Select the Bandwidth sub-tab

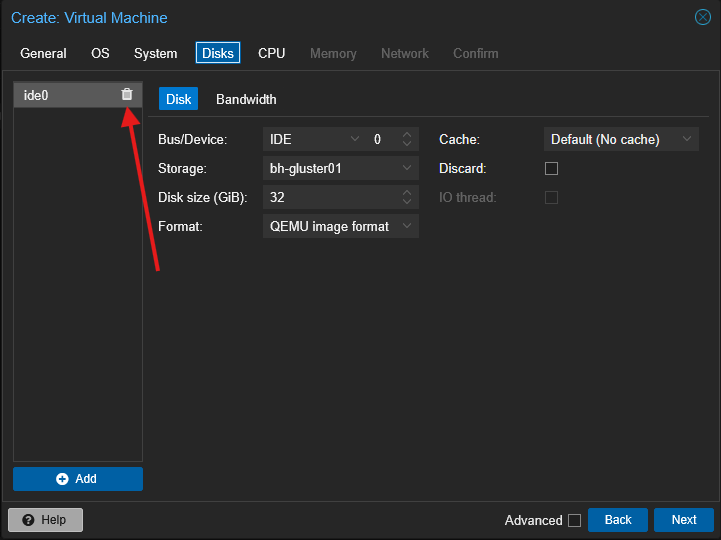point(246,99)
